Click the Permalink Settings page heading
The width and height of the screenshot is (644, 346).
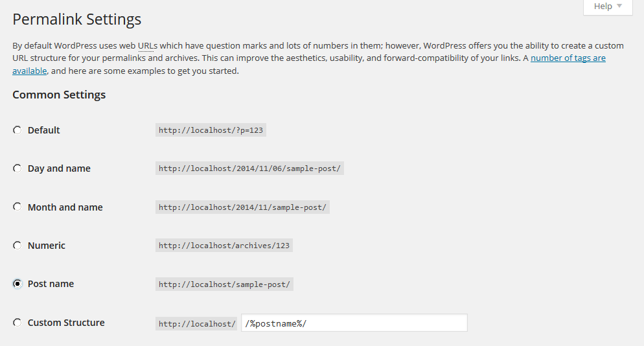pyautogui.click(x=76, y=19)
